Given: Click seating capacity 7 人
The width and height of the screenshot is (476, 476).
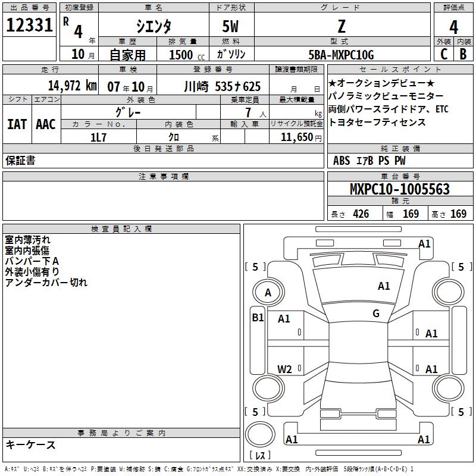Looking at the screenshot, I should pos(256,112).
